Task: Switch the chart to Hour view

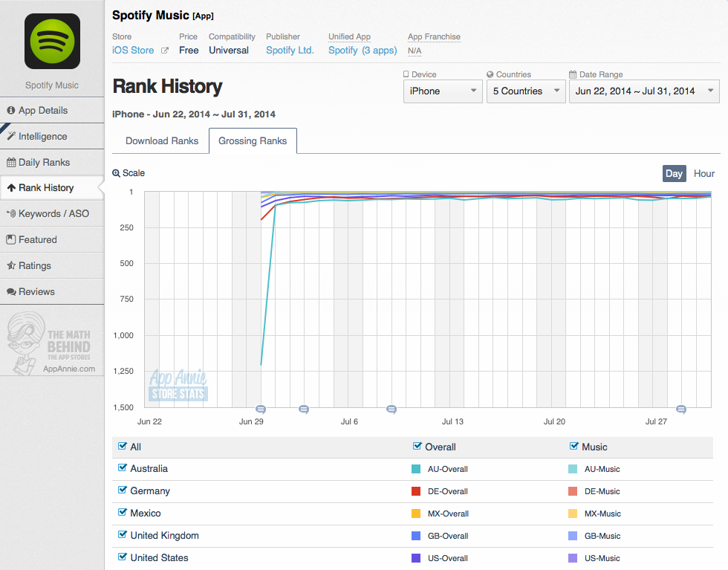Action: [704, 173]
